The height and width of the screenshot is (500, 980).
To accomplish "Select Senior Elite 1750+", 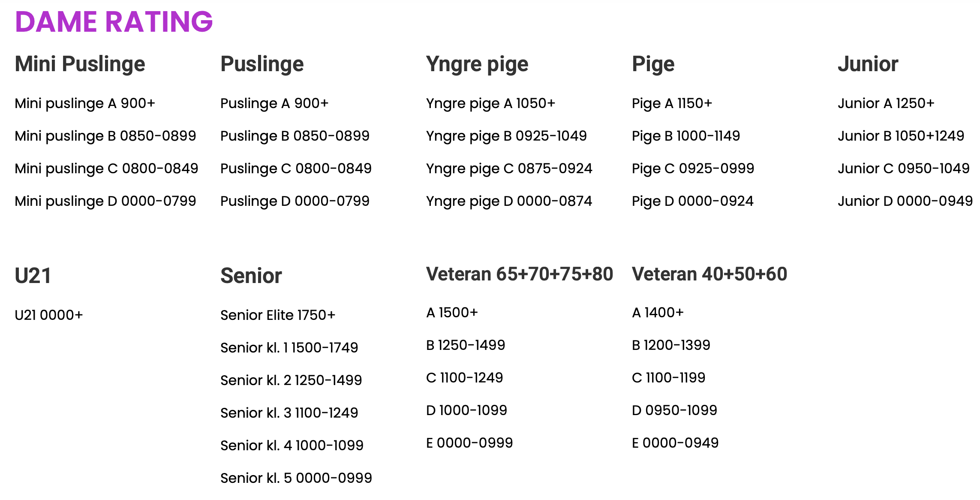I will pos(278,315).
